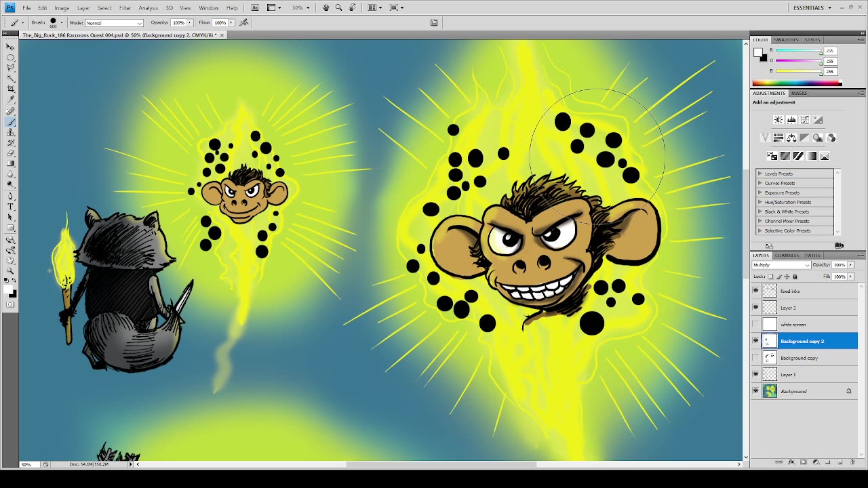This screenshot has width=868, height=488.
Task: Switch to the Channels tab
Action: (x=787, y=256)
